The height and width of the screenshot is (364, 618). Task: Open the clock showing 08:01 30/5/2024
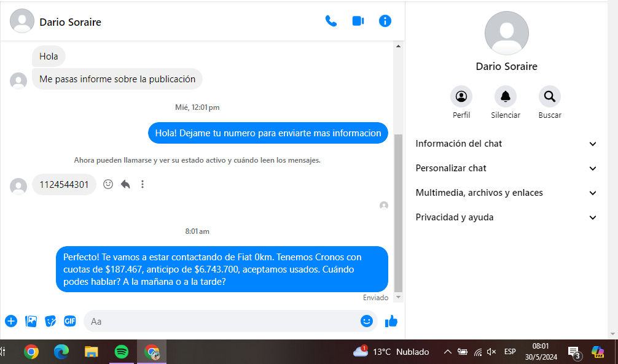(x=541, y=352)
